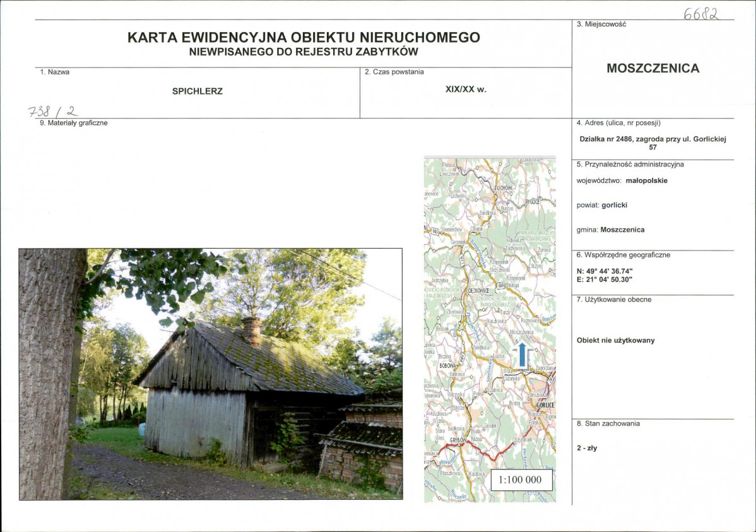756x532 pixels.
Task: Select the longitude E: 21° 04' 50.30"
Action: [605, 280]
